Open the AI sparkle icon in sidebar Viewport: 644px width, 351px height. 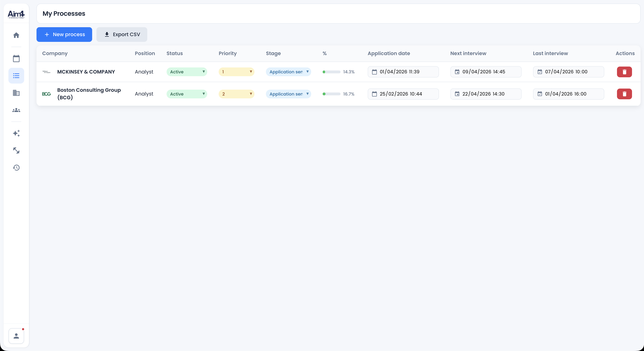[16, 133]
